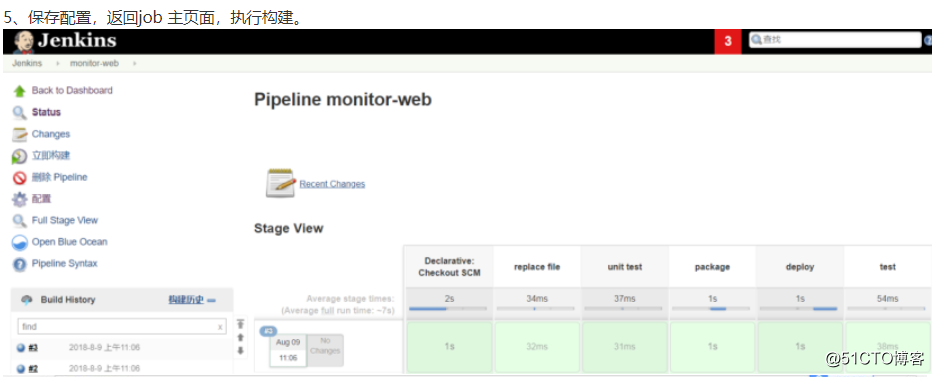Collapse build history with the dash toggle
Image resolution: width=934 pixels, height=377 pixels.
tap(211, 300)
